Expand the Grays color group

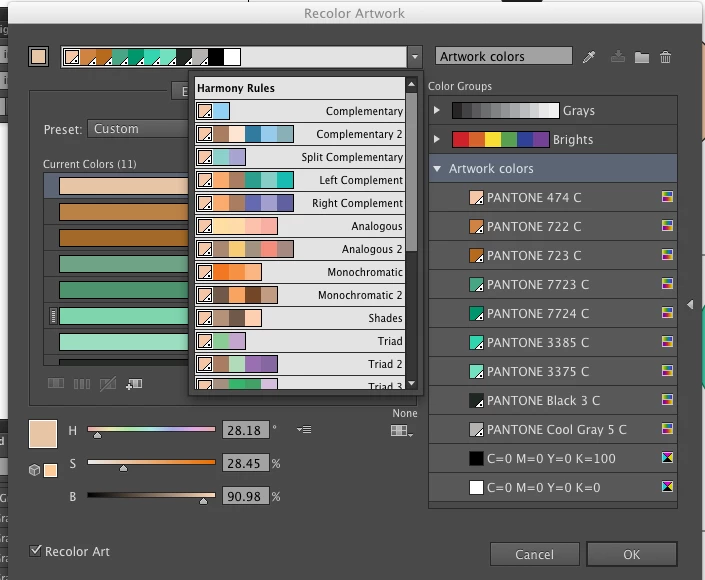tap(436, 110)
